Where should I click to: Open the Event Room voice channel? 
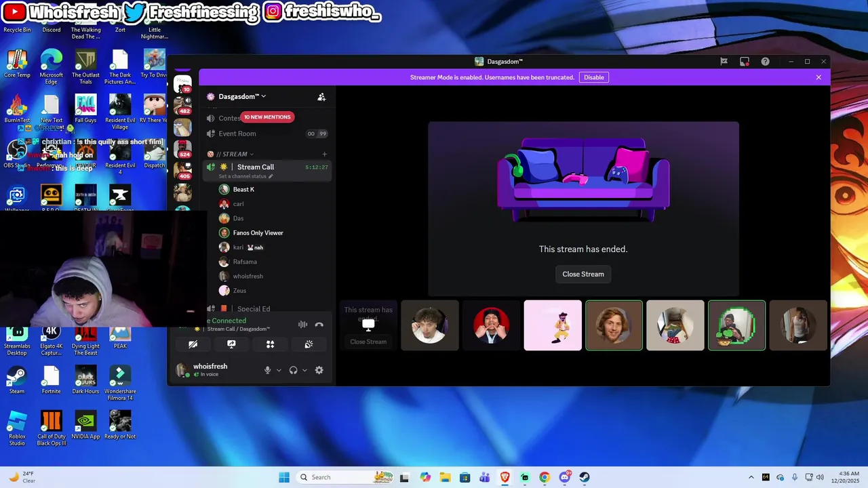[267, 134]
